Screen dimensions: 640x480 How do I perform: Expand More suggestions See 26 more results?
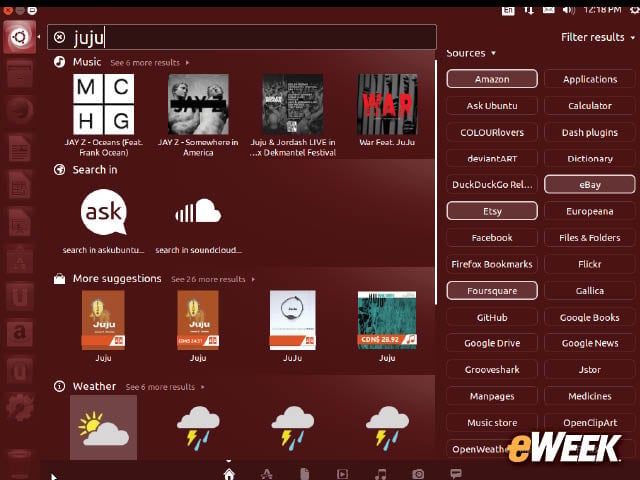(213, 279)
